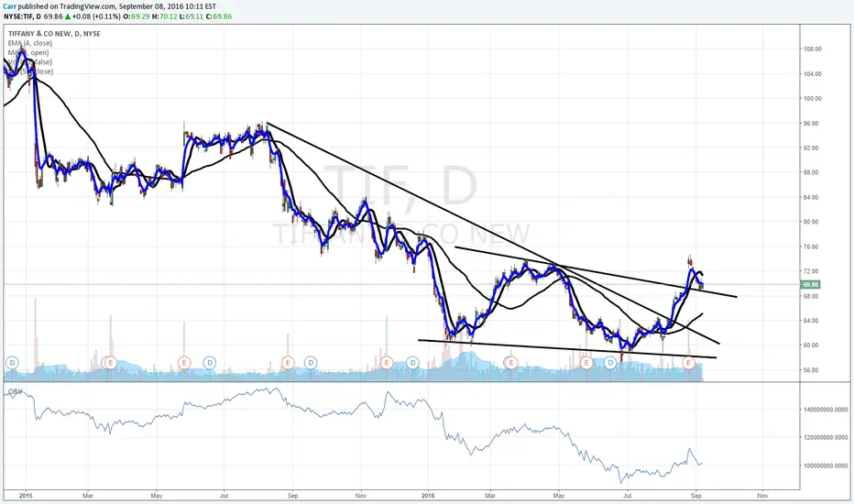Open the Carr author profile link
Image resolution: width=854 pixels, height=504 pixels.
(9, 6)
